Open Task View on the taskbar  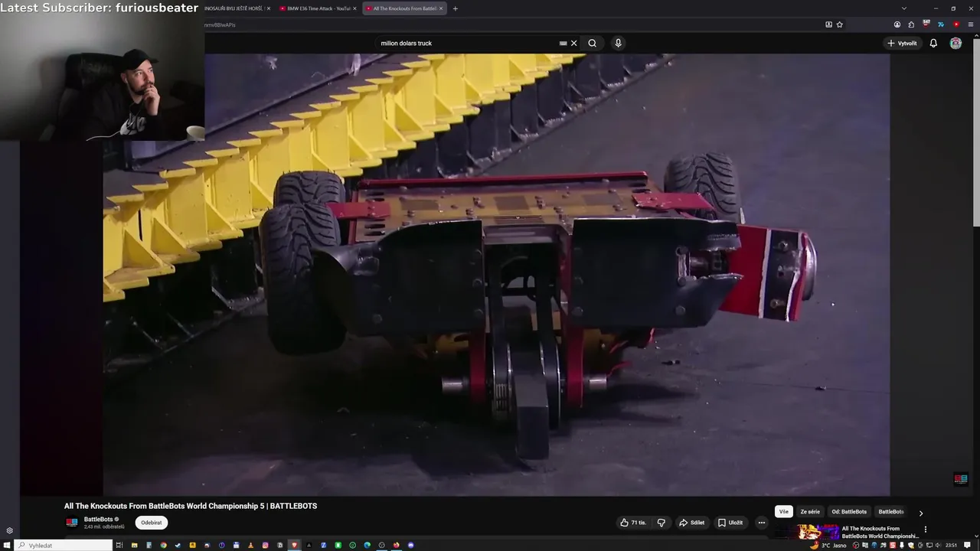(x=119, y=545)
